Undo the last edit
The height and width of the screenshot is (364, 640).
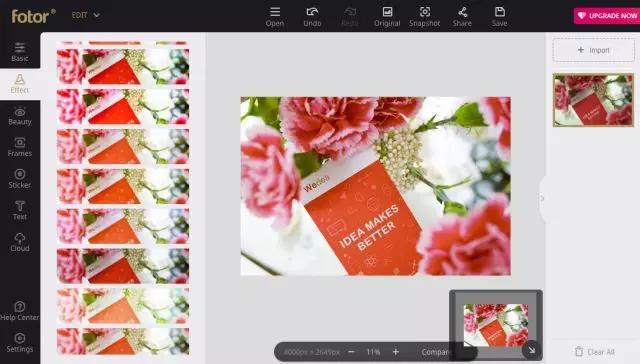click(312, 16)
